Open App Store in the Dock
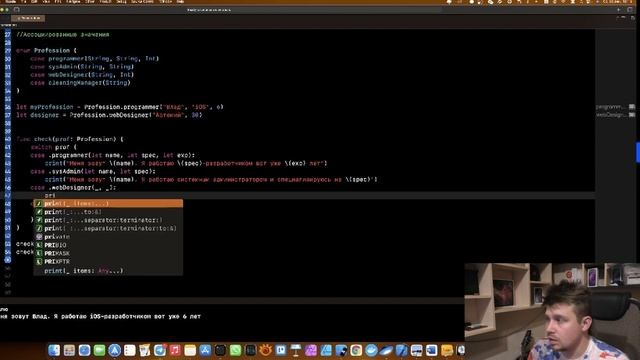Image resolution: width=640 pixels, height=360 pixels. pos(205,350)
